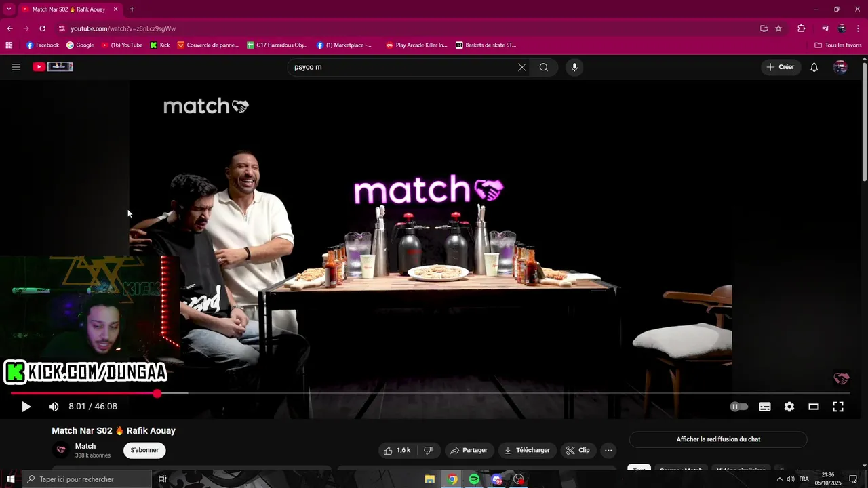
Task: Expand the 'Tous les favoris' folder
Action: (x=838, y=45)
